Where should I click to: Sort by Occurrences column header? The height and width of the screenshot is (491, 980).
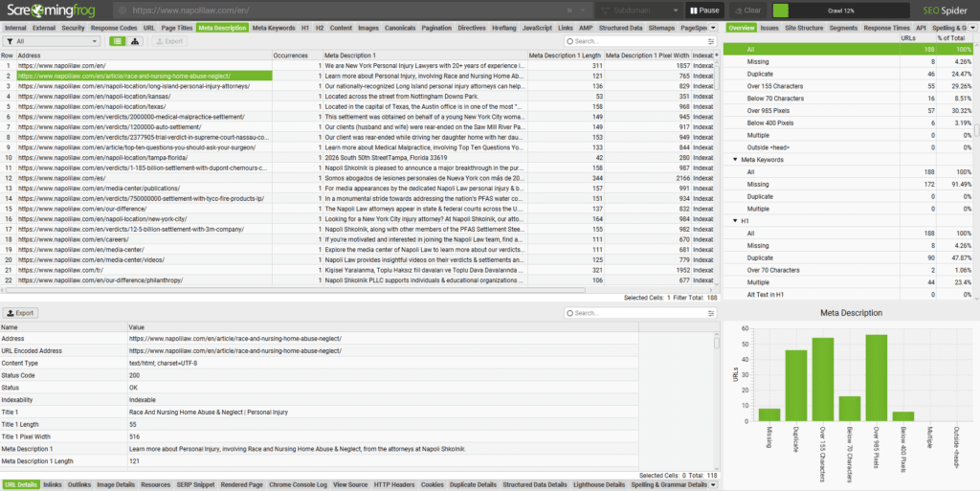pyautogui.click(x=298, y=56)
